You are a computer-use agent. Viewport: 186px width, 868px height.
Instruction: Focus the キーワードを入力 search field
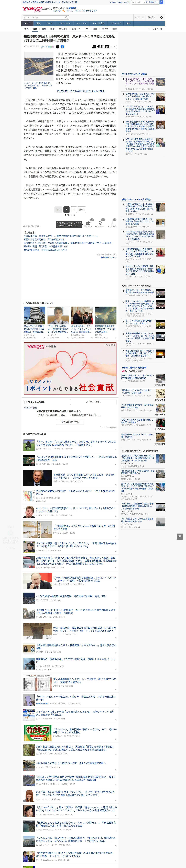point(44,18)
